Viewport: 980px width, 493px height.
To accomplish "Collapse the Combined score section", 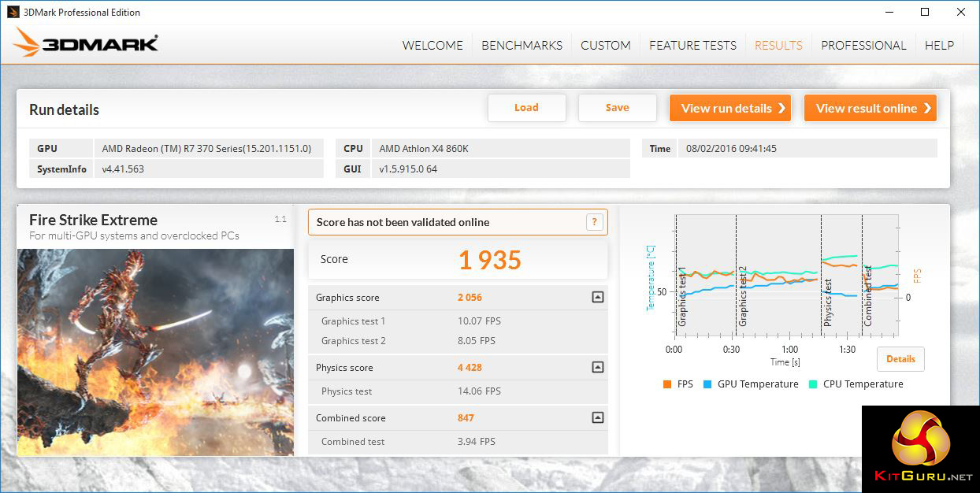I will pyautogui.click(x=597, y=418).
